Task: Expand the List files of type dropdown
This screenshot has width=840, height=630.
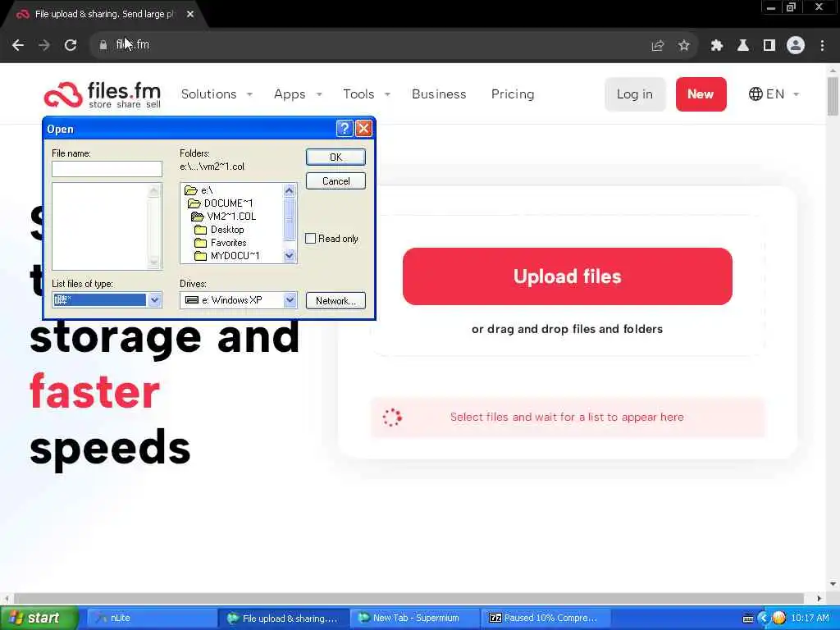Action: click(154, 300)
